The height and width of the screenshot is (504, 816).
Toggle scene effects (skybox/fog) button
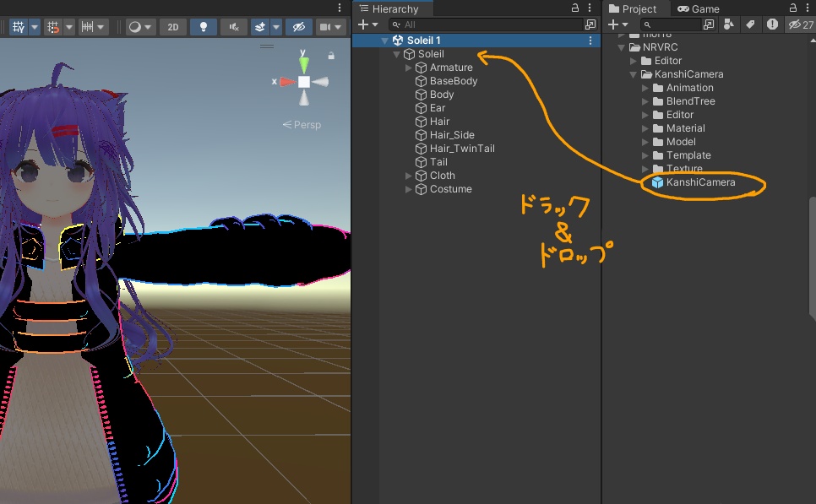tap(260, 27)
